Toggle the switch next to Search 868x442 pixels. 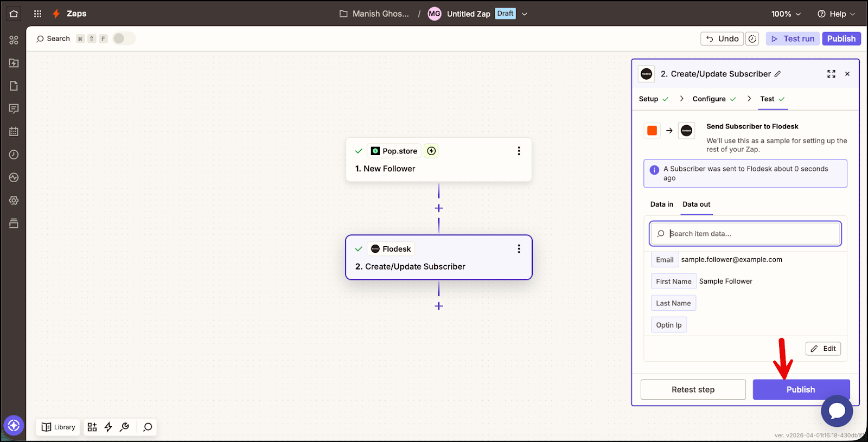124,39
